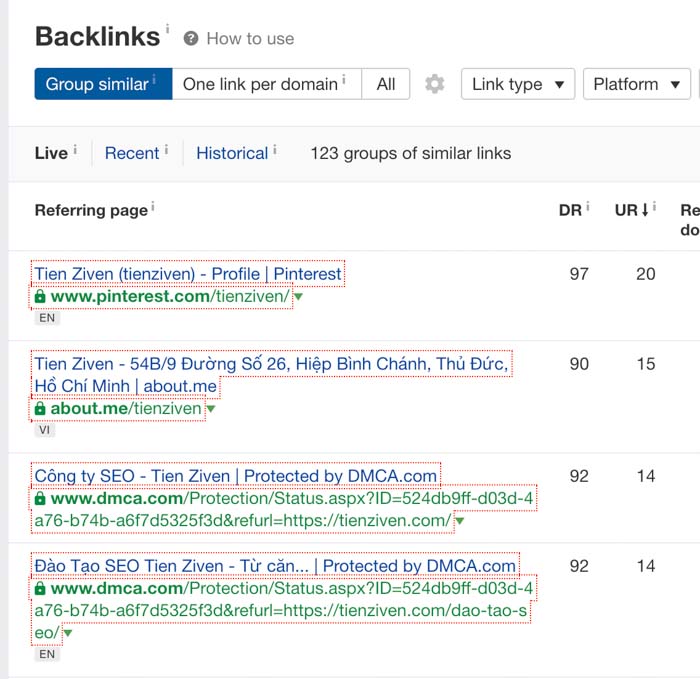Click EN tag under pinterest row
This screenshot has width=700, height=679.
(47, 318)
